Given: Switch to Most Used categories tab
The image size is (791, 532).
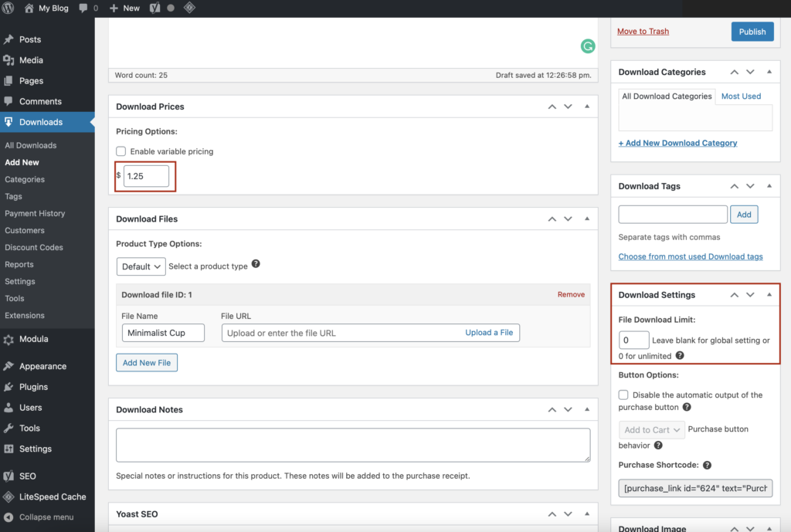Looking at the screenshot, I should click(x=741, y=97).
